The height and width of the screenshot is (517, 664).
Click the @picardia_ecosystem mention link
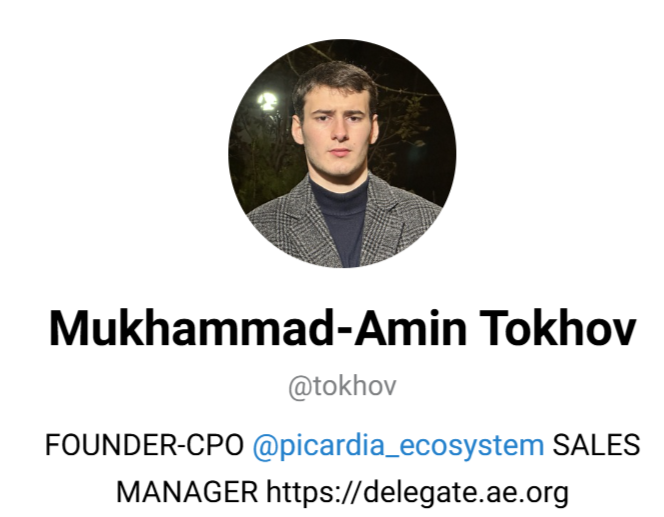pos(398,445)
